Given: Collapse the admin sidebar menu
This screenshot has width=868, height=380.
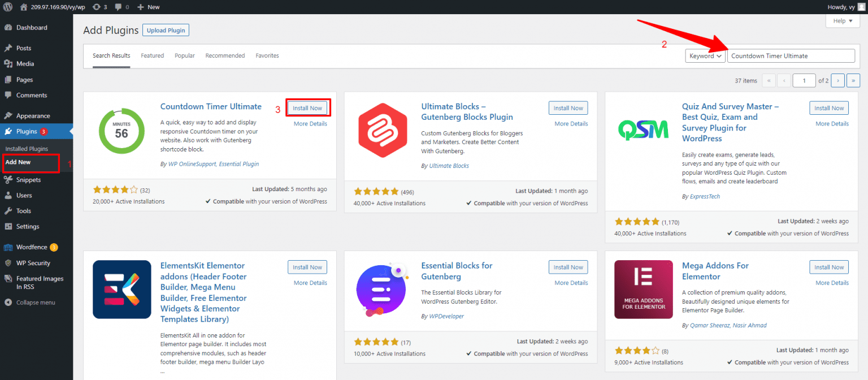Looking at the screenshot, I should coord(35,303).
